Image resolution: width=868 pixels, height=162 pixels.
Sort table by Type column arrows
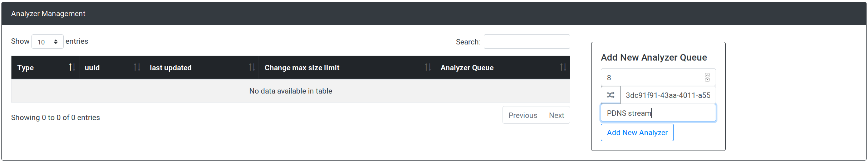[72, 67]
